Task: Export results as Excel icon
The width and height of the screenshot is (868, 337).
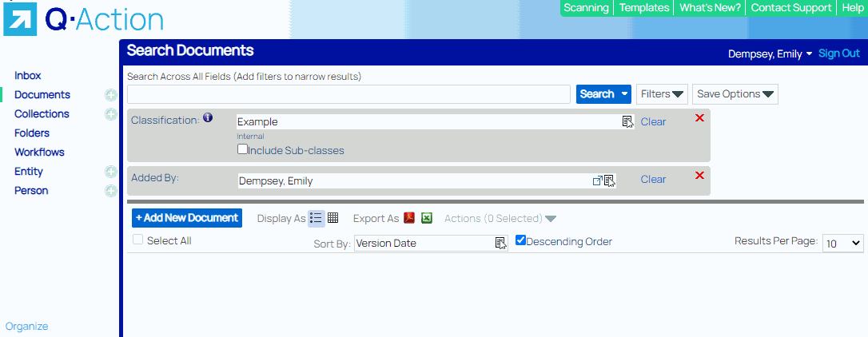Action: pos(427,218)
